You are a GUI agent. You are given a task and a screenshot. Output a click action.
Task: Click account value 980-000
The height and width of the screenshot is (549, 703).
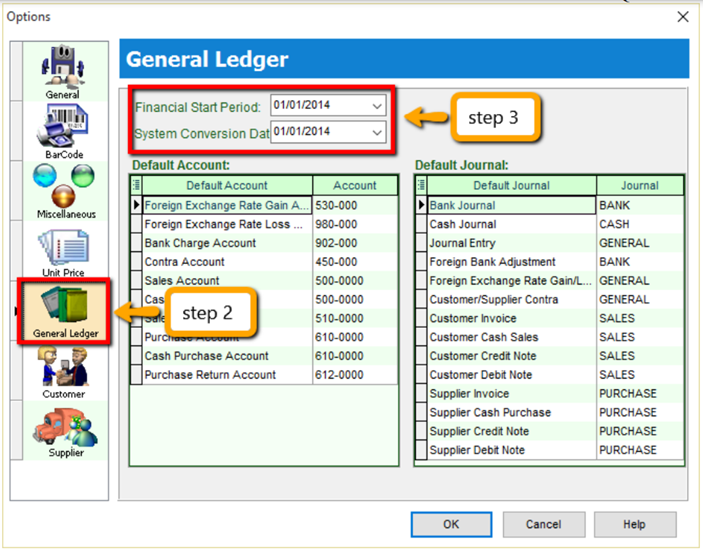pos(336,224)
